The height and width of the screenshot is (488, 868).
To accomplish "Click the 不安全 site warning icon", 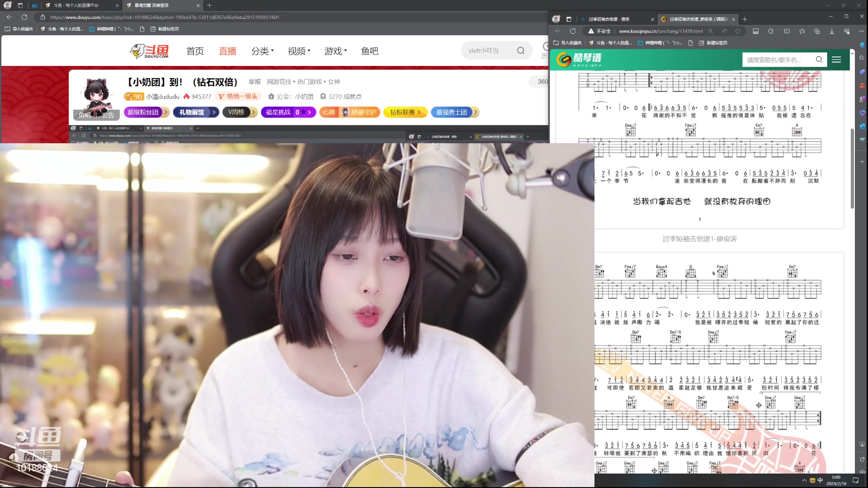I will 599,31.
